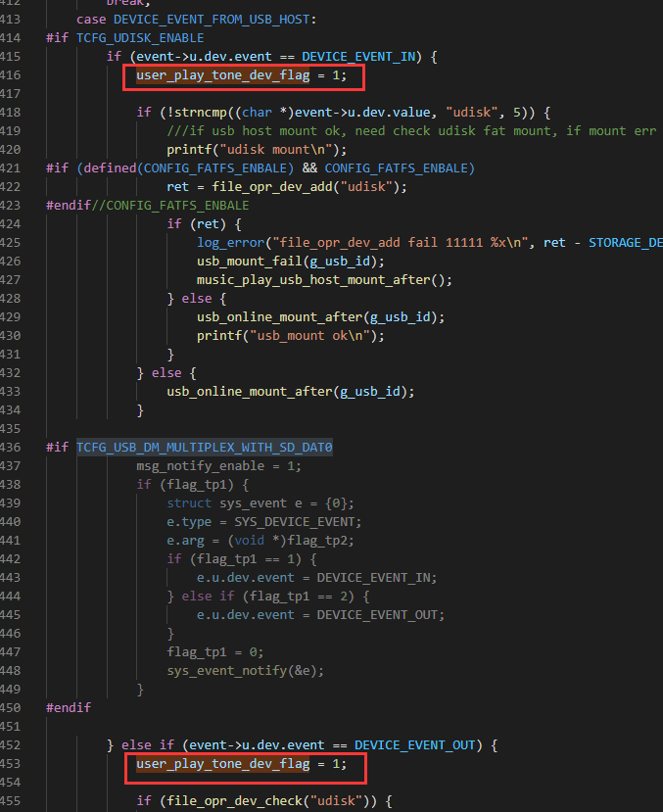663x812 pixels.
Task: Click 'else if (flag_tp1 == 2)' on line 444
Action: click(268, 597)
